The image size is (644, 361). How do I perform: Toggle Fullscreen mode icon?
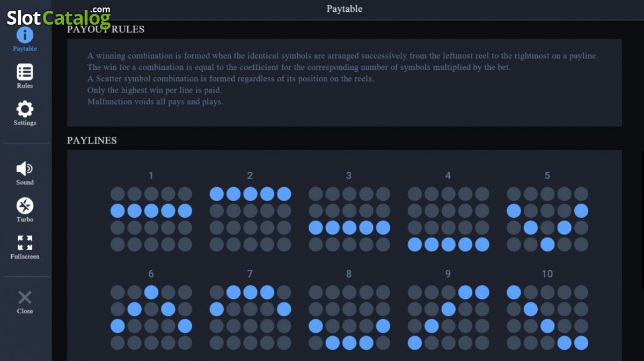(25, 242)
